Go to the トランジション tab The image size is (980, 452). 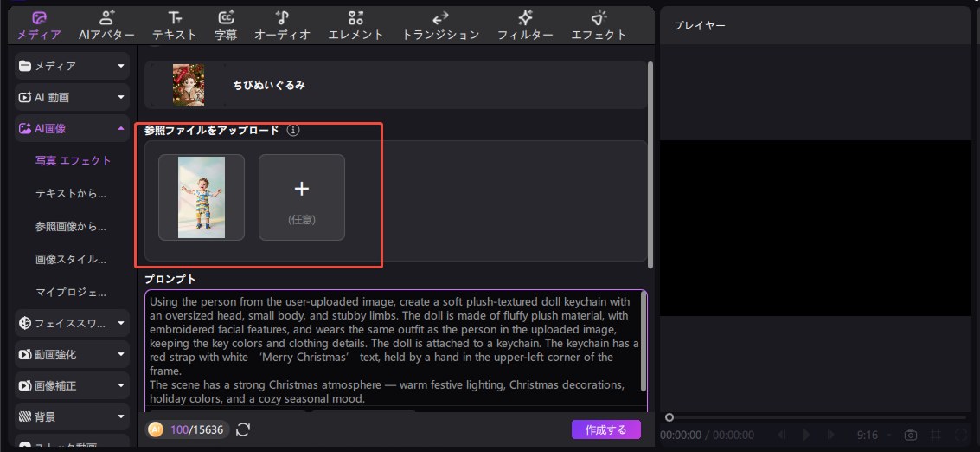click(x=440, y=25)
